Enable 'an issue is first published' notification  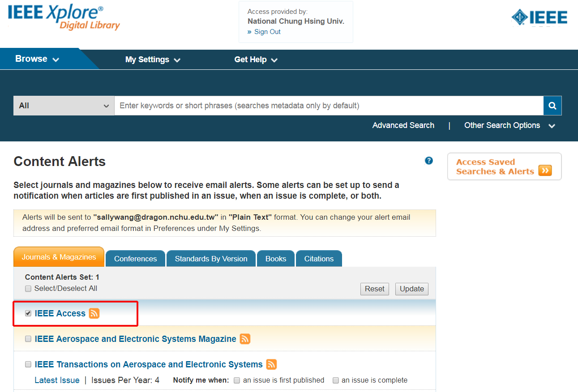[x=237, y=380]
